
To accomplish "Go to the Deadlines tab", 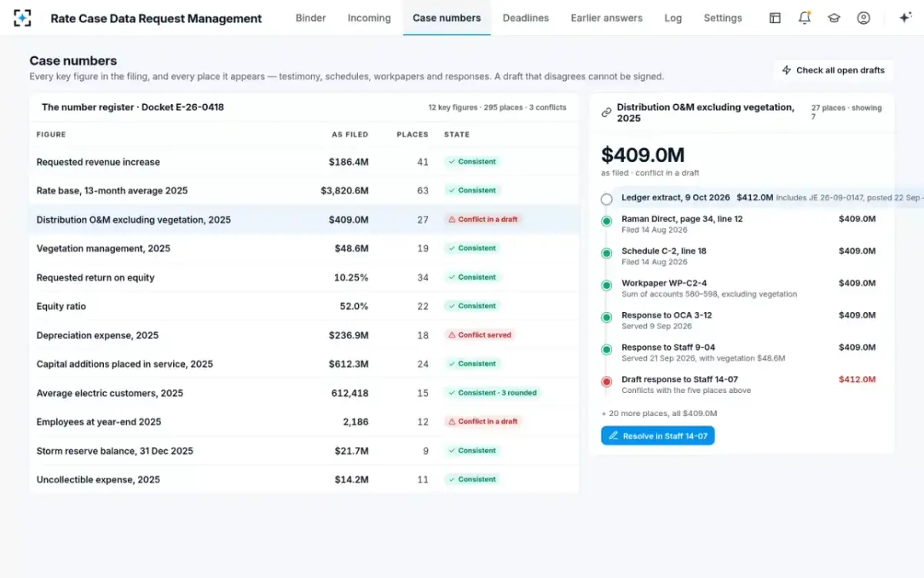I will click(526, 18).
